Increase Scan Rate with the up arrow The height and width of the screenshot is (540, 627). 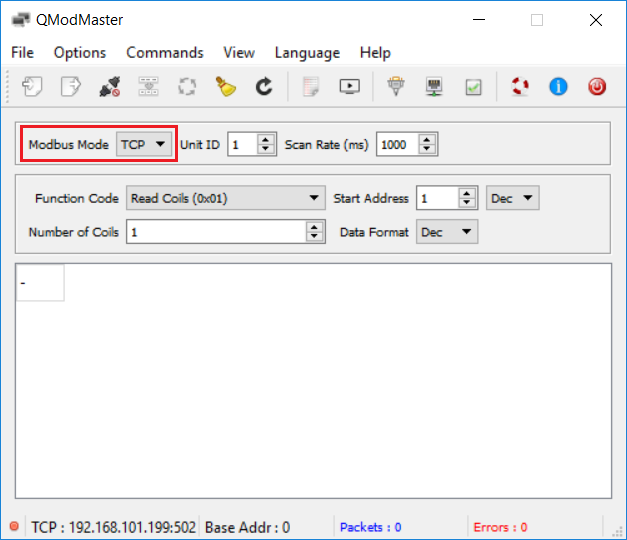(x=427, y=139)
